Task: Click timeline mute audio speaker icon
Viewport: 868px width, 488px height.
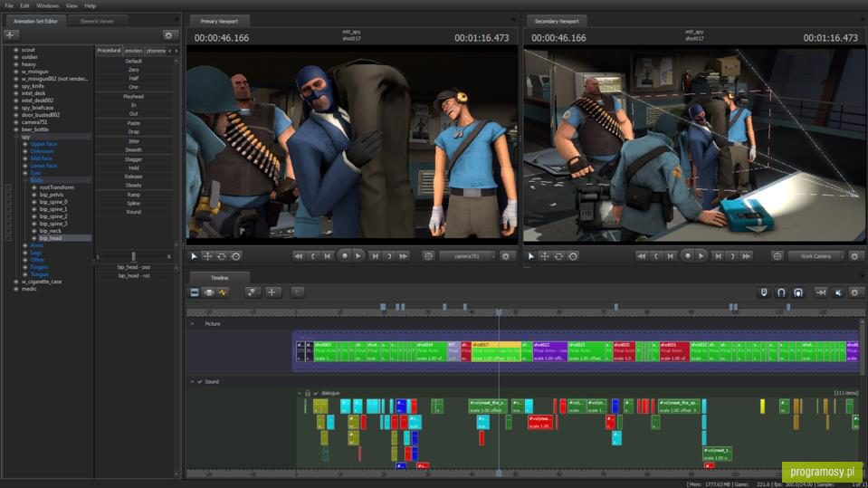Action: [838, 292]
